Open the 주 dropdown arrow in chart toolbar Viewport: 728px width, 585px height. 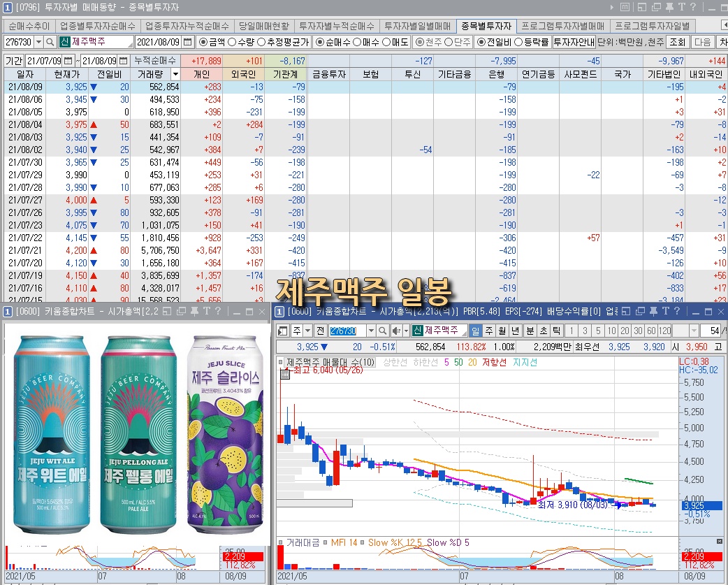click(307, 331)
